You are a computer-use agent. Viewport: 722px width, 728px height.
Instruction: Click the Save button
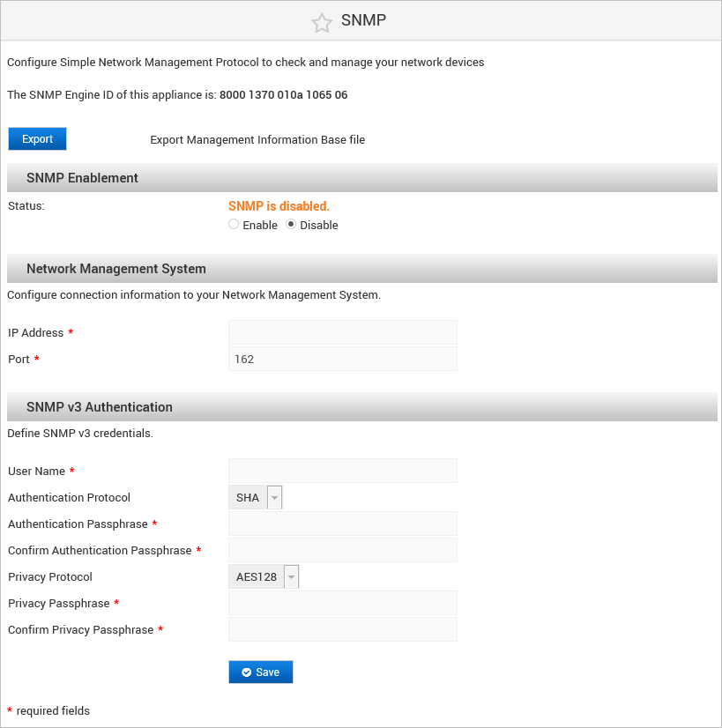click(x=260, y=672)
